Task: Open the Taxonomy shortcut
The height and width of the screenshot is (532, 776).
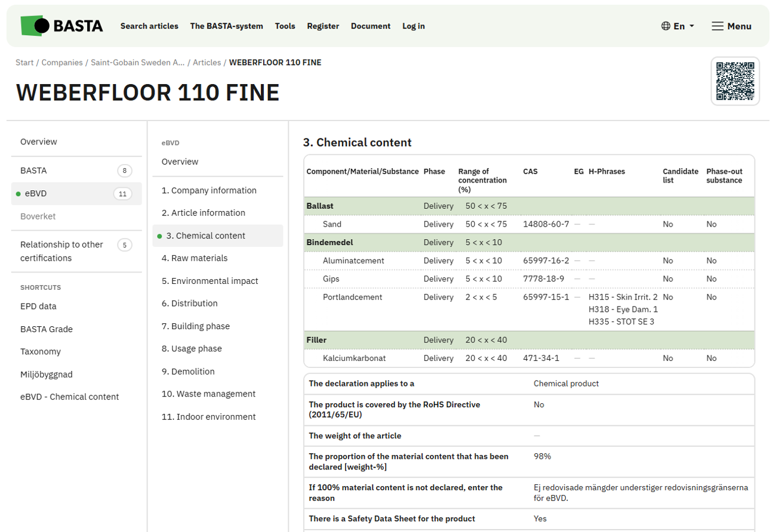Action: [40, 352]
